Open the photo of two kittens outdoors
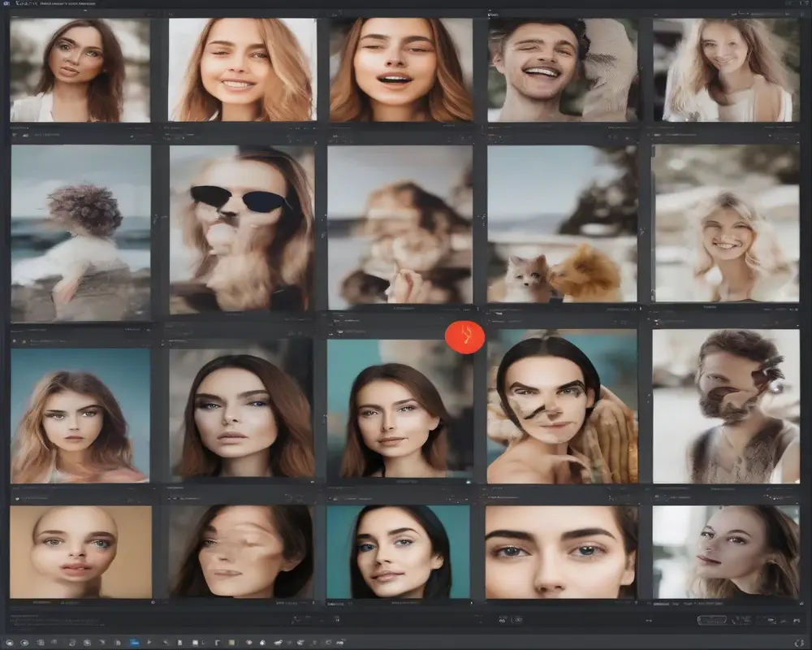Image resolution: width=812 pixels, height=650 pixels. (562, 224)
